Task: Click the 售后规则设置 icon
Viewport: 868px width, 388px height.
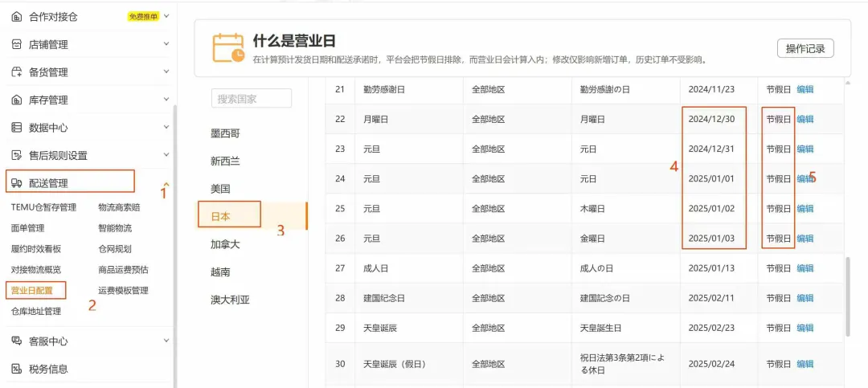Action: (x=17, y=156)
